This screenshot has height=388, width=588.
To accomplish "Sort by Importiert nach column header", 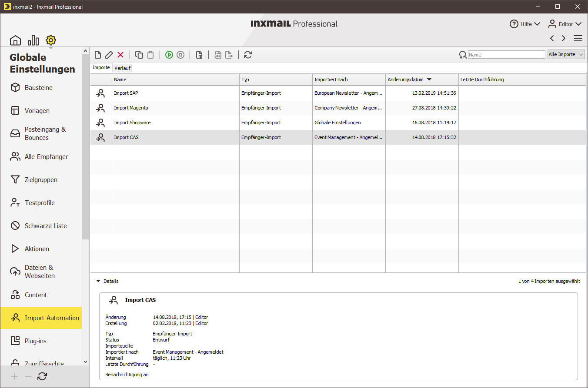I will (349, 80).
